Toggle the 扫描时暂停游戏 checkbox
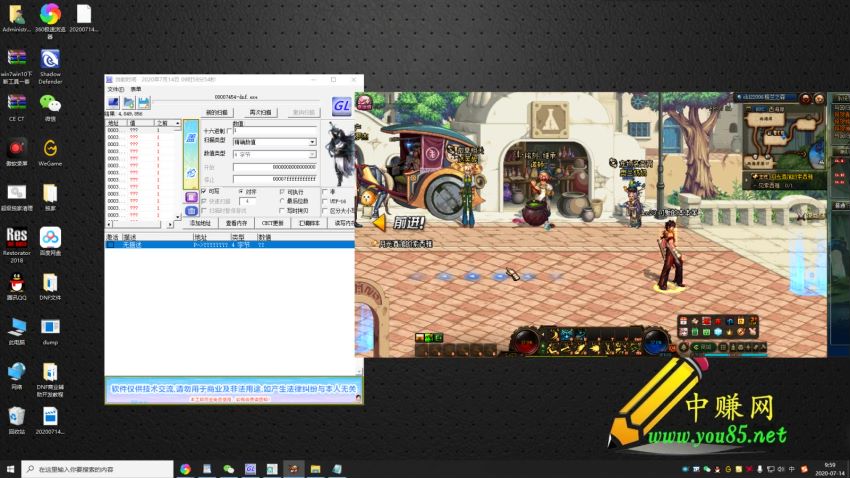Viewport: 850px width, 478px height. (x=204, y=211)
